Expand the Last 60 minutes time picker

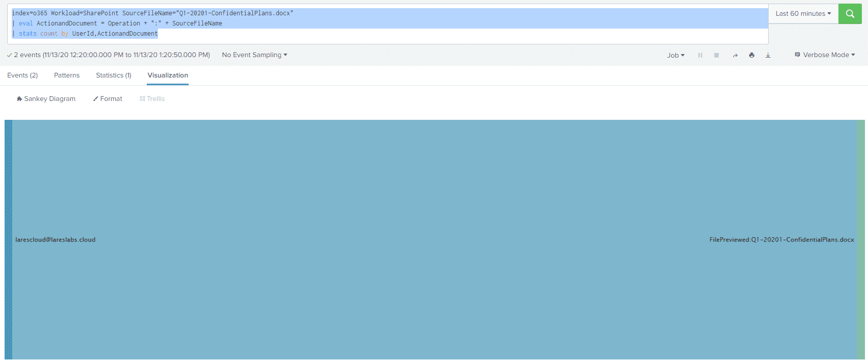point(803,14)
